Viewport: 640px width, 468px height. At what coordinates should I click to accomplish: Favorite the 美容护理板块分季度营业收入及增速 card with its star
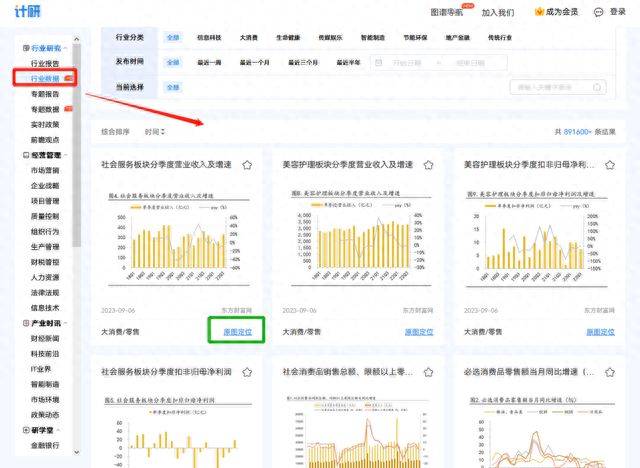(428, 165)
